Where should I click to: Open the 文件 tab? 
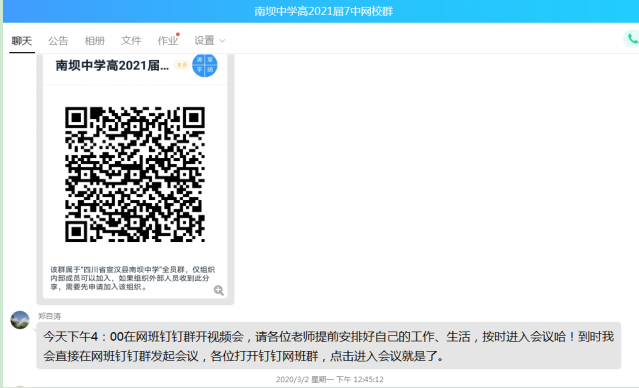click(x=131, y=41)
